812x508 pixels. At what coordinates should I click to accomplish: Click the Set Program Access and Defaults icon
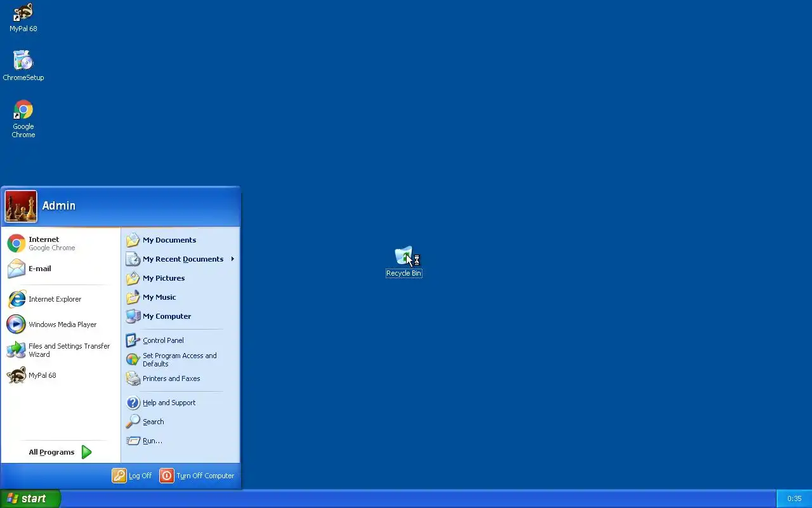[x=133, y=359]
